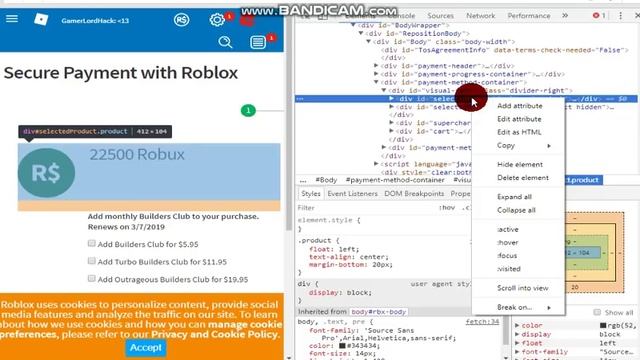Image resolution: width=640 pixels, height=360 pixels.
Task: Click the GamerLordHack: <13 username label
Action: [95, 20]
